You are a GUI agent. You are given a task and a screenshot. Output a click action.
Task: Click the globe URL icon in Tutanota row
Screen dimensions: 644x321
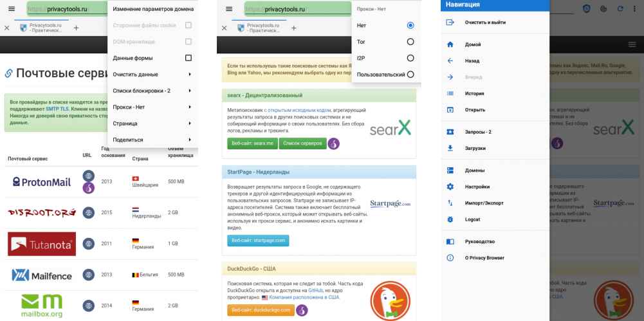pyautogui.click(x=87, y=244)
